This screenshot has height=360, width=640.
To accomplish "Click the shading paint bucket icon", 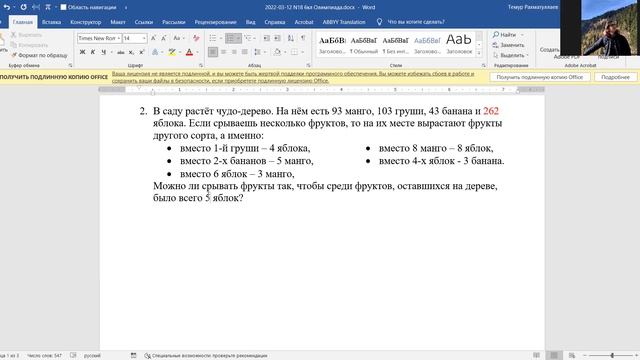I will tap(277, 52).
